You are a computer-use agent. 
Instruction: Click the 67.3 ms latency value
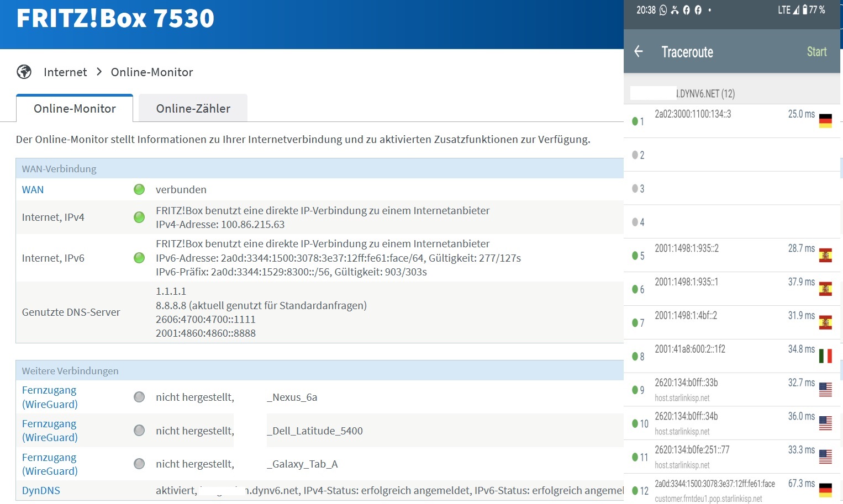[802, 484]
